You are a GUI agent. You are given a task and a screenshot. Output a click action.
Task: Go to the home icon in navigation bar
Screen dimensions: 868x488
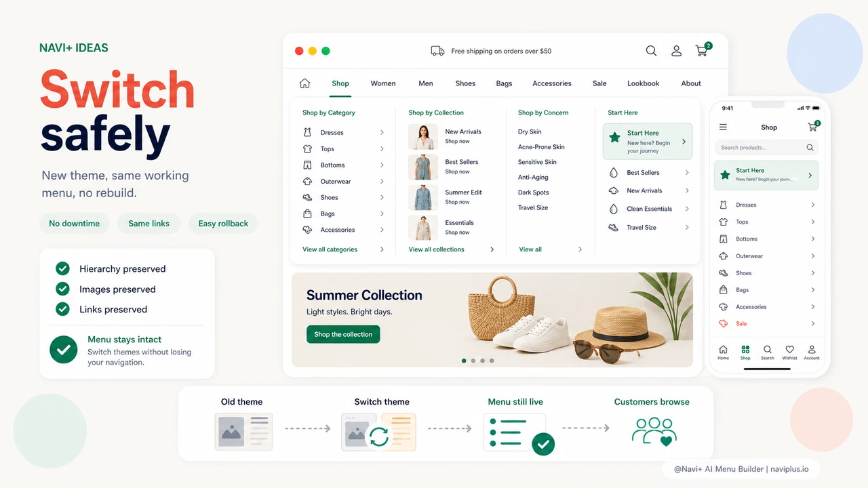click(304, 83)
